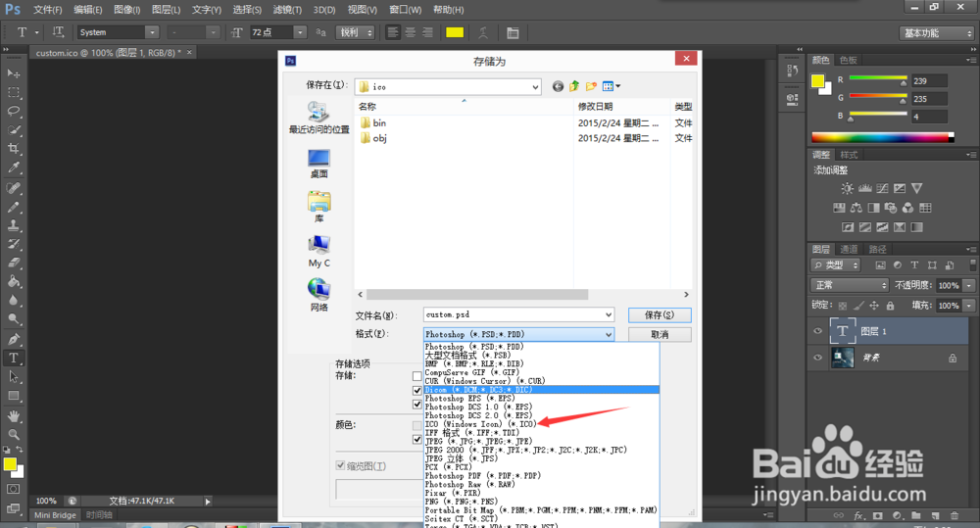Image resolution: width=980 pixels, height=528 pixels.
Task: Sort files by 修改日期 column
Action: click(x=595, y=107)
